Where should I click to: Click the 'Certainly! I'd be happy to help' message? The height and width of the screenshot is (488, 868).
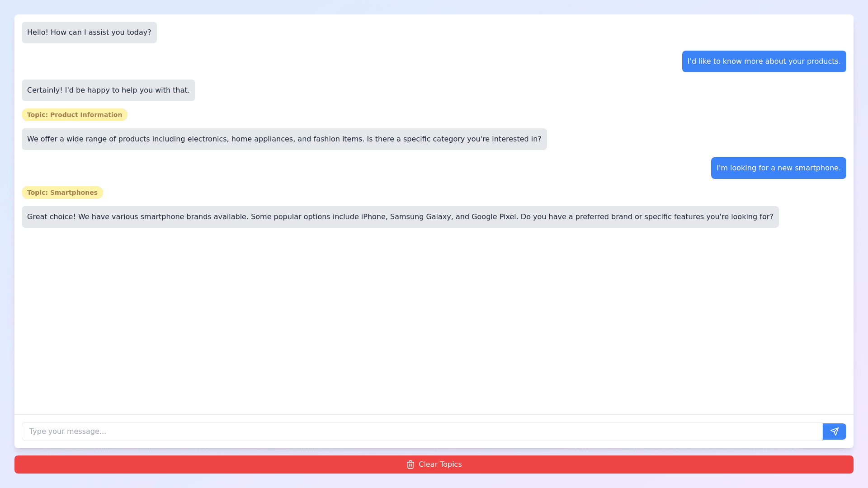click(108, 90)
